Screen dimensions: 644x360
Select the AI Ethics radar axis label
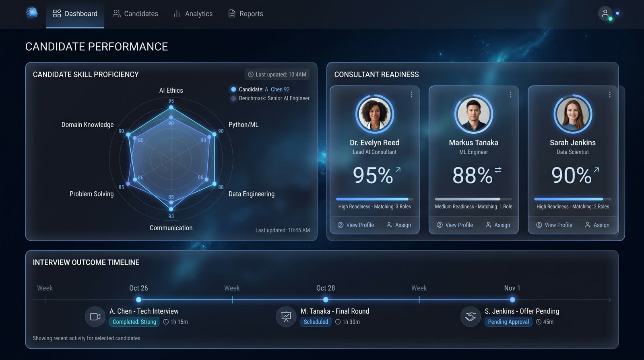tap(171, 91)
